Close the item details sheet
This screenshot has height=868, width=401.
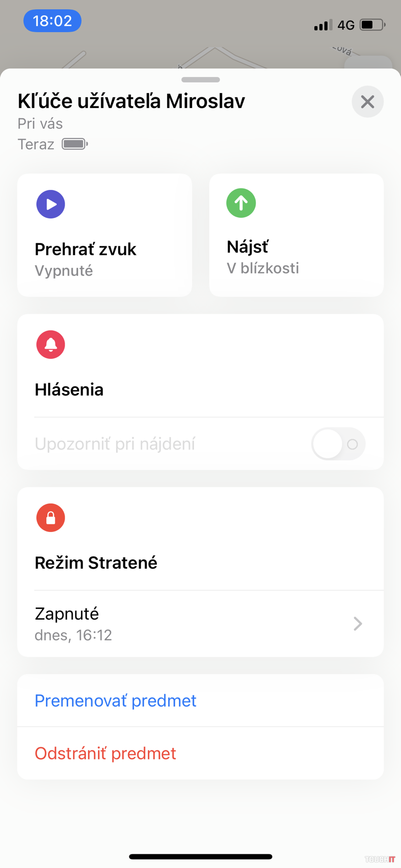tap(367, 102)
